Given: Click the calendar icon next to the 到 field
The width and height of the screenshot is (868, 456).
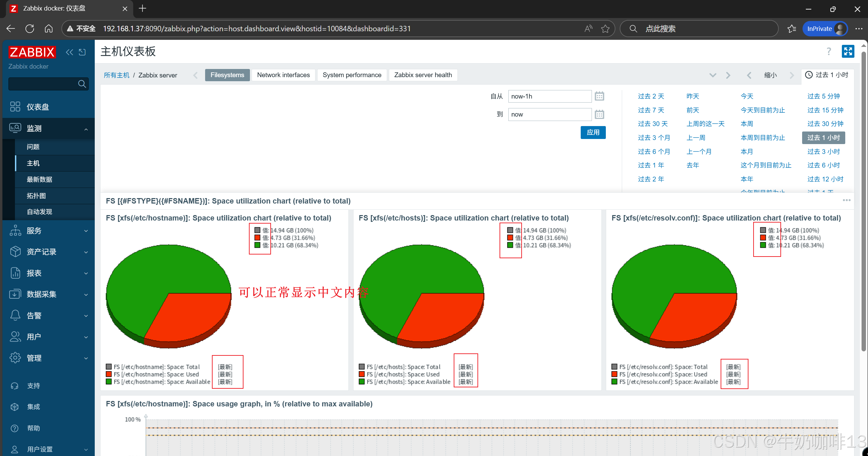Looking at the screenshot, I should [599, 115].
